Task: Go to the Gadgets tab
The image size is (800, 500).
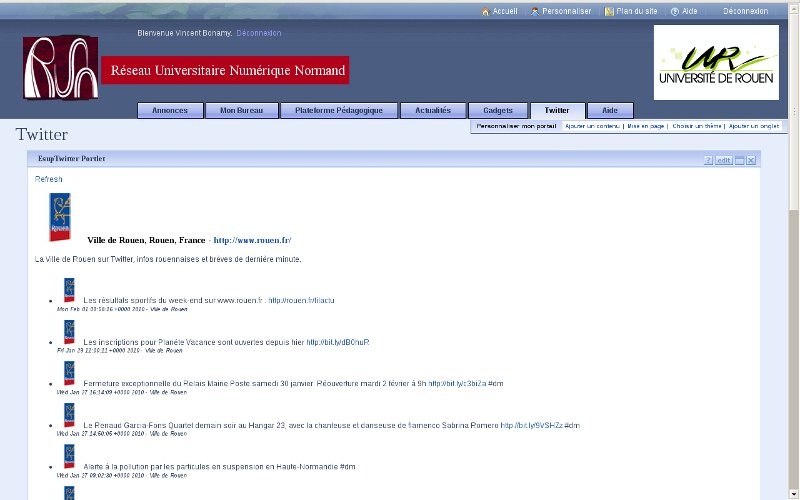Action: tap(497, 111)
